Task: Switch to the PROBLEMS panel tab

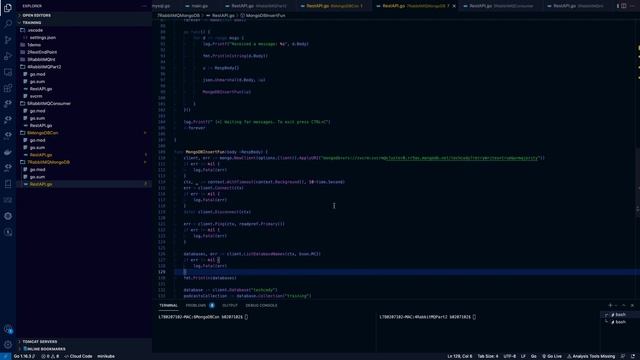Action: [200, 305]
